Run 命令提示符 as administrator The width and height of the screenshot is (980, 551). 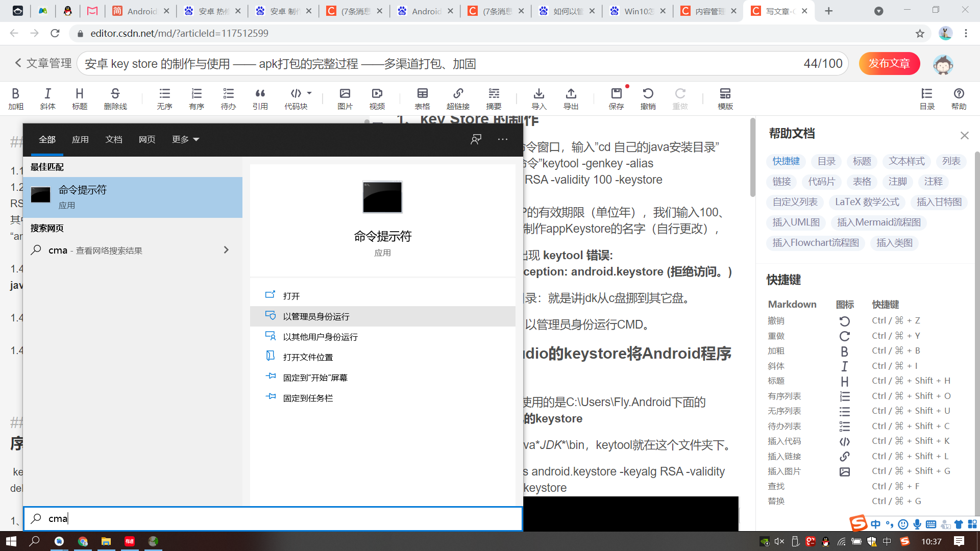pos(316,316)
